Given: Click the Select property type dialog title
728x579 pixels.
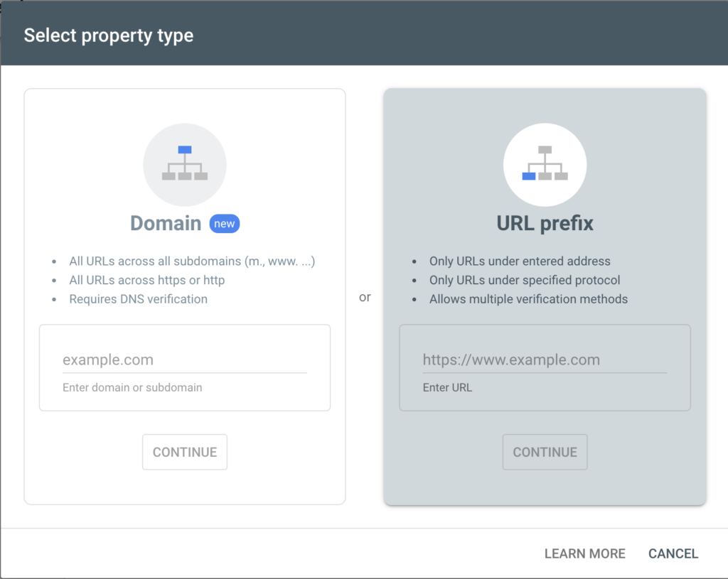Looking at the screenshot, I should [108, 35].
